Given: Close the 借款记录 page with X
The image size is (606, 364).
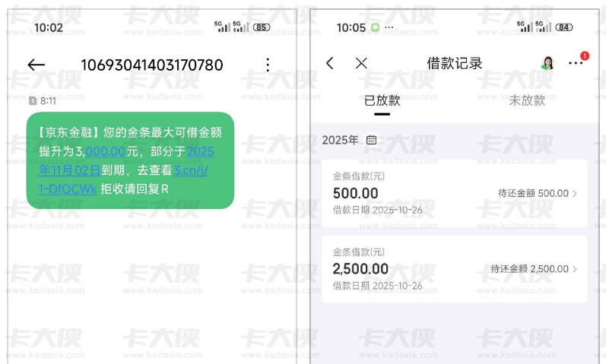Looking at the screenshot, I should click(361, 63).
